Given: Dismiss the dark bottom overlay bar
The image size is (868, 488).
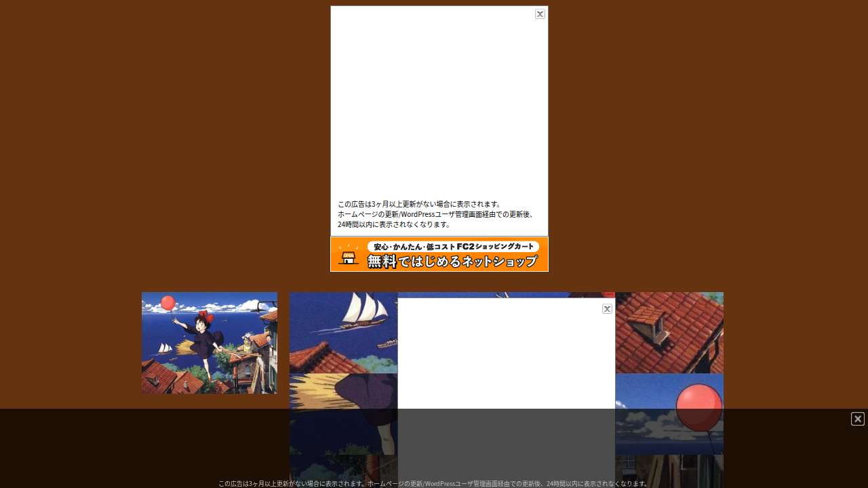Looking at the screenshot, I should pos(858,419).
